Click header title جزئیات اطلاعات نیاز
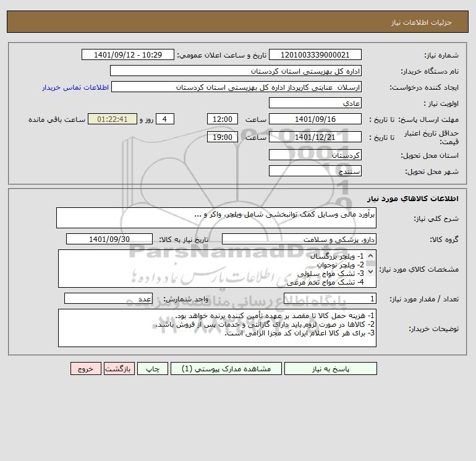The height and width of the screenshot is (461, 476). pyautogui.click(x=421, y=22)
